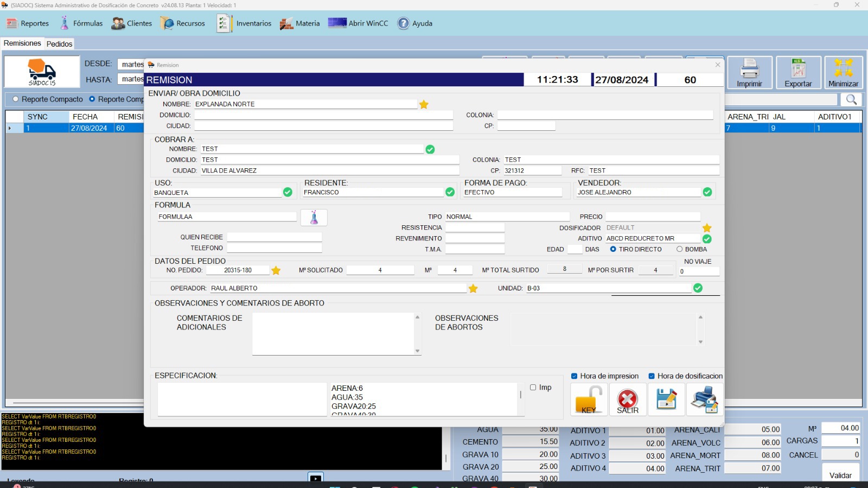Enable the Imp checkbox
This screenshot has height=488, width=868.
[x=533, y=388]
